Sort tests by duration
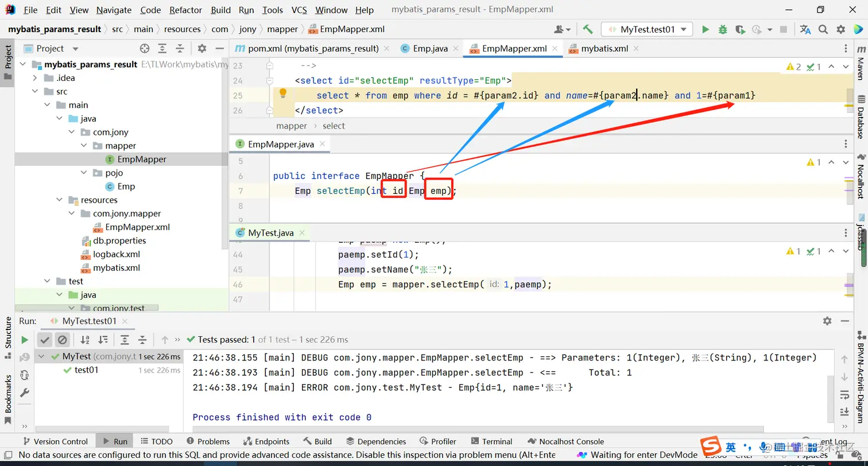The height and width of the screenshot is (466, 868). tap(103, 340)
